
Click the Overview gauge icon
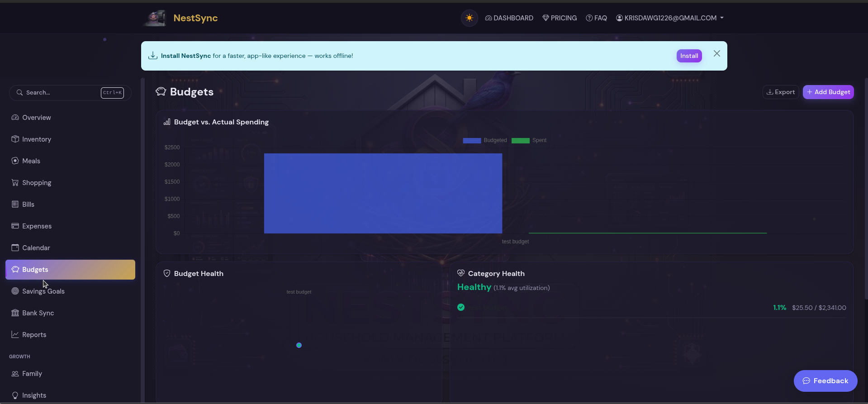tap(15, 117)
